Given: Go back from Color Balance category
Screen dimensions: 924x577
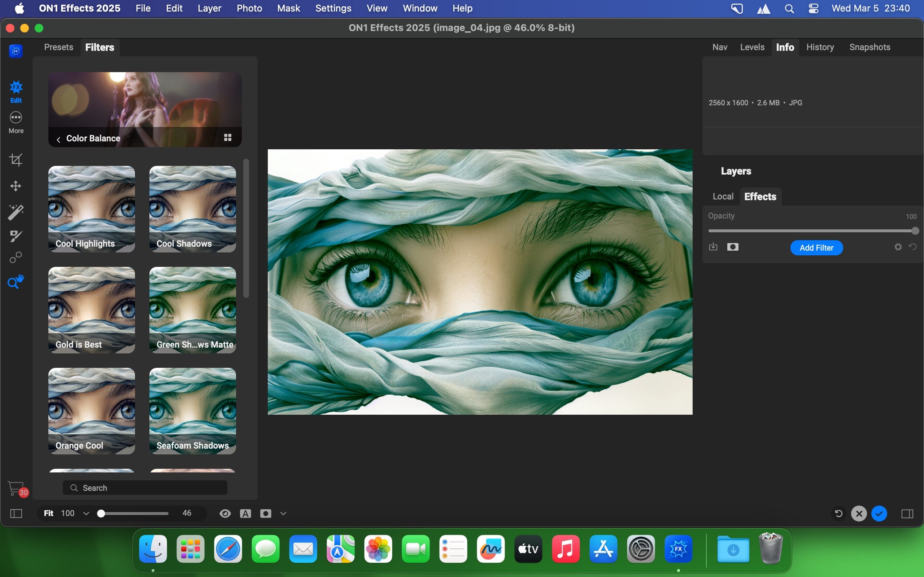Looking at the screenshot, I should point(58,139).
